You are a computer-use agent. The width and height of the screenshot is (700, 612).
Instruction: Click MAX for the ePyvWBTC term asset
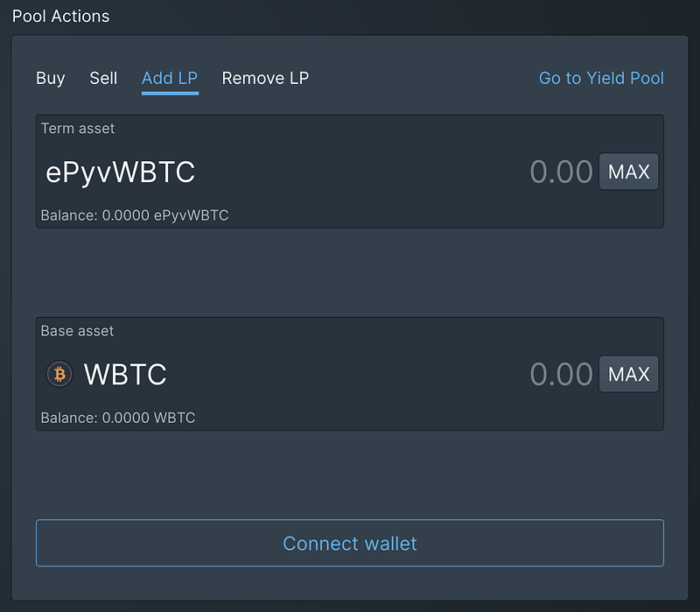coord(628,172)
